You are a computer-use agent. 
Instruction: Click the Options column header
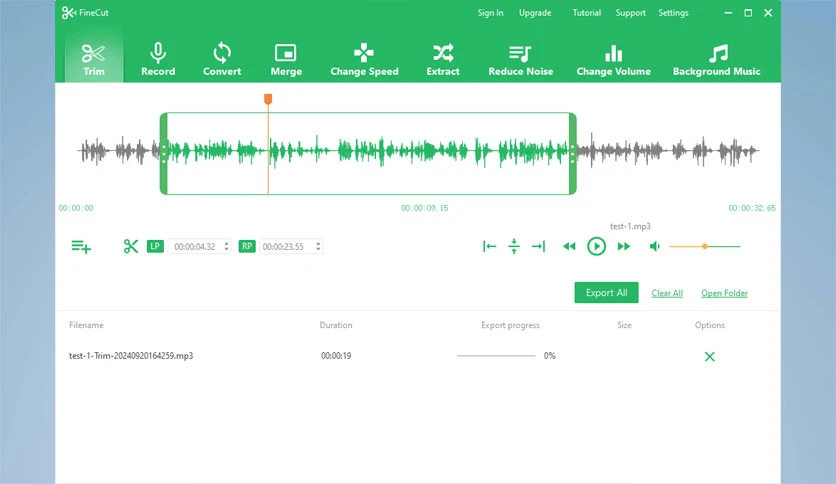point(710,325)
